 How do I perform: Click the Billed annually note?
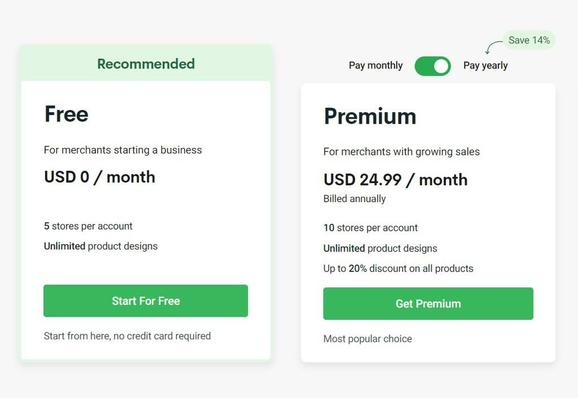(x=354, y=199)
